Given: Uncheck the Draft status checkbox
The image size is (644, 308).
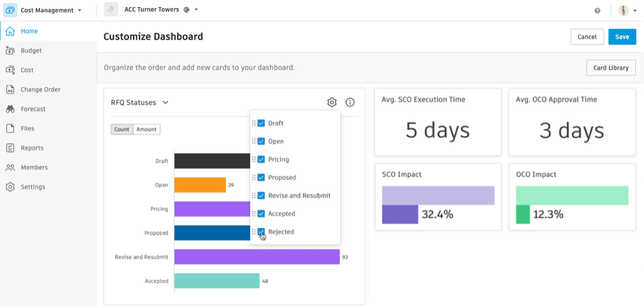Looking at the screenshot, I should pyautogui.click(x=261, y=123).
